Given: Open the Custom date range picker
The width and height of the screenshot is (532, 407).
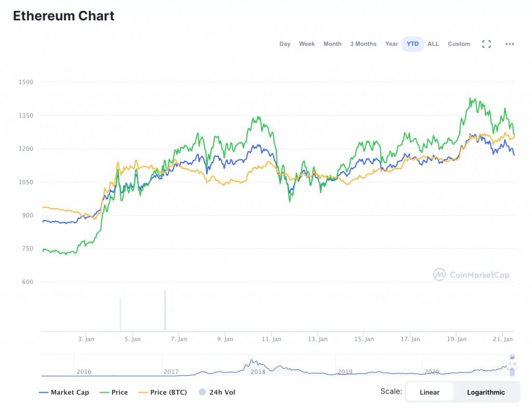Looking at the screenshot, I should [459, 44].
